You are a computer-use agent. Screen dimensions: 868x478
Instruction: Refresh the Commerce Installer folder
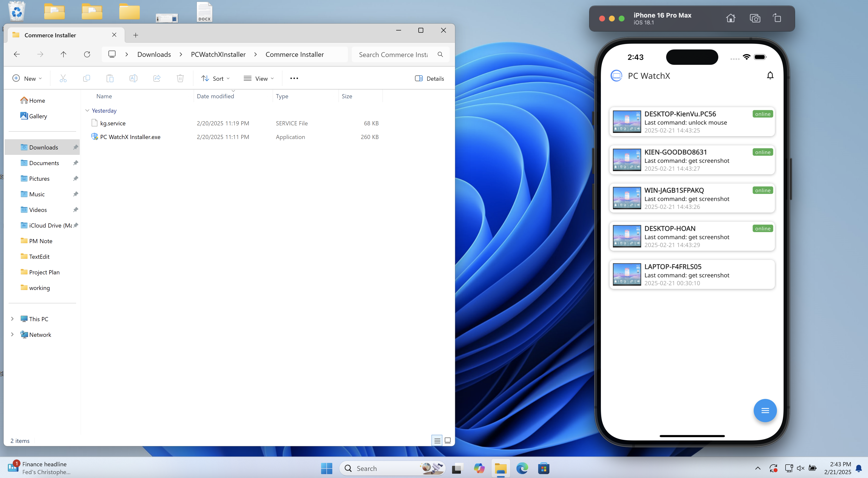[x=87, y=54]
